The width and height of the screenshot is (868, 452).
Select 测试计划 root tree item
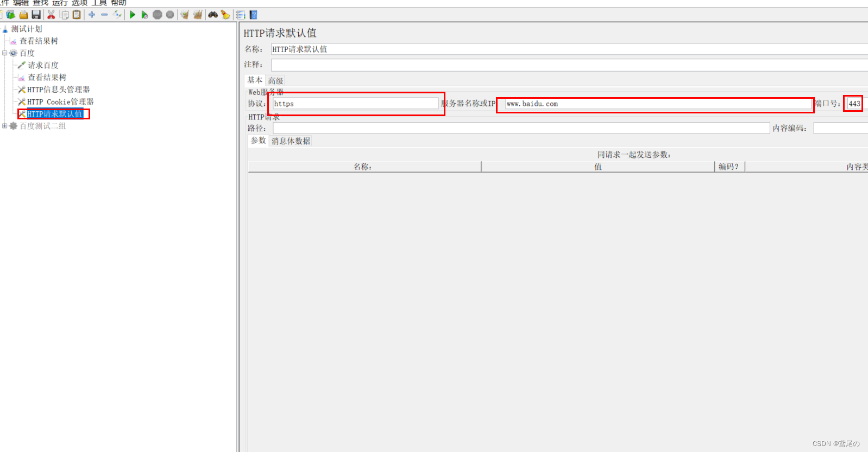(27, 29)
